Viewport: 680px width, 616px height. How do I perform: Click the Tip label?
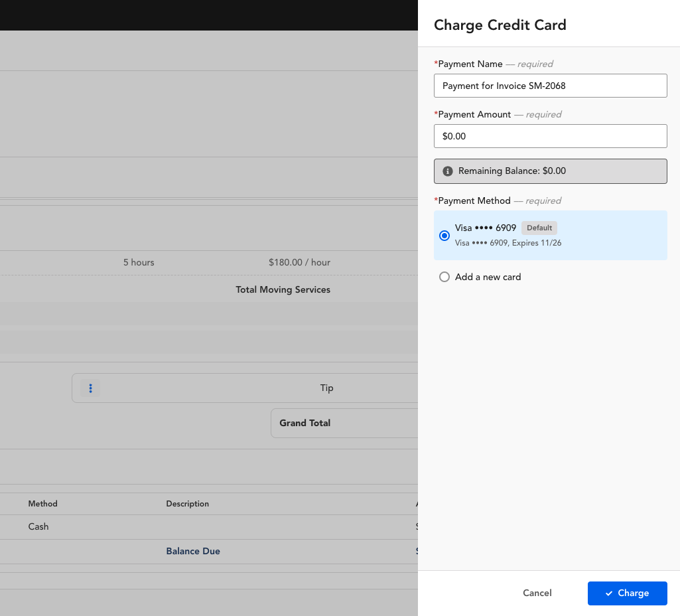326,388
